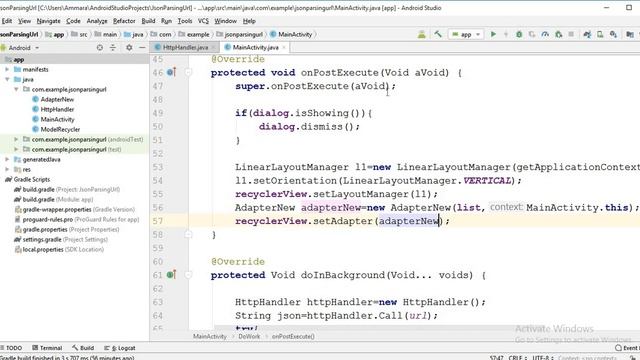Click the override gutter icon on line 46

tap(171, 72)
